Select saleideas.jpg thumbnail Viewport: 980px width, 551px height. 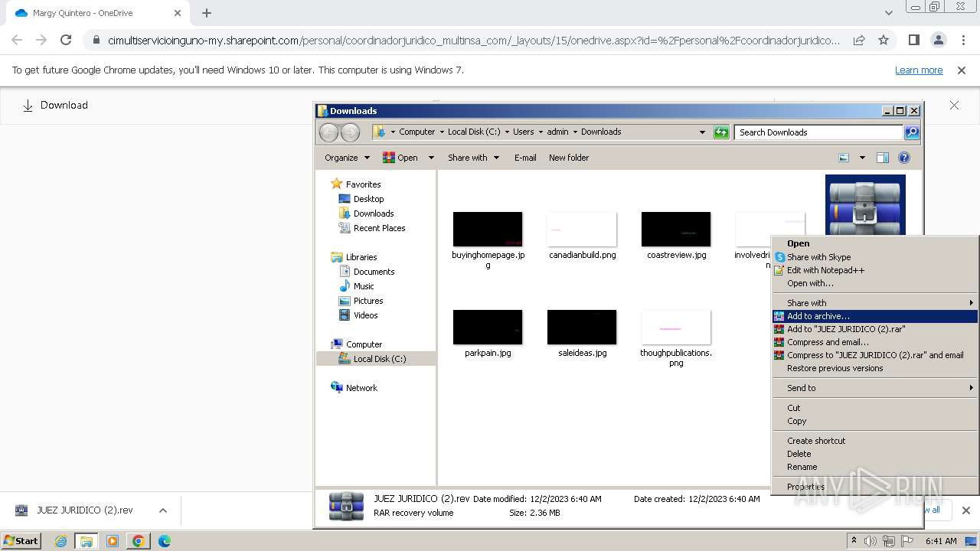pos(582,328)
